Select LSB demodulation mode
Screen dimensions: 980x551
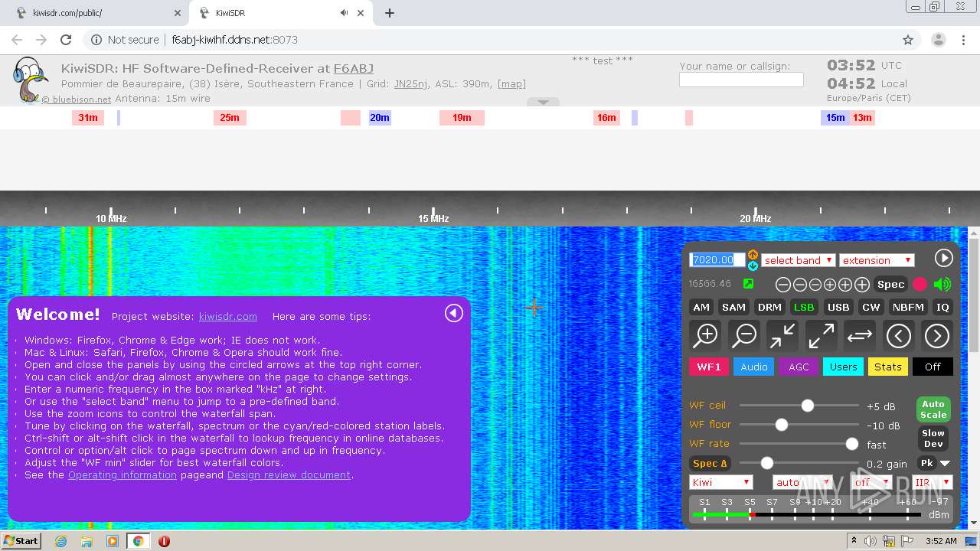click(x=804, y=307)
